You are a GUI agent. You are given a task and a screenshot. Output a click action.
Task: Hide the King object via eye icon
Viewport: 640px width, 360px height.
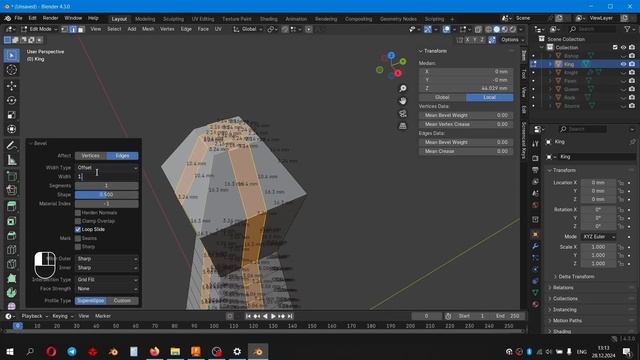[x=623, y=64]
